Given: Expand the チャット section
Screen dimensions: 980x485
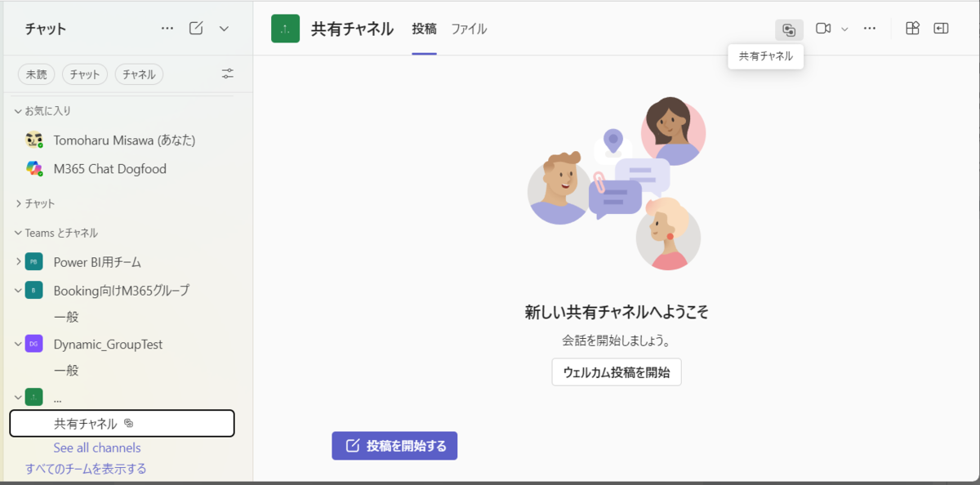Looking at the screenshot, I should coord(18,203).
